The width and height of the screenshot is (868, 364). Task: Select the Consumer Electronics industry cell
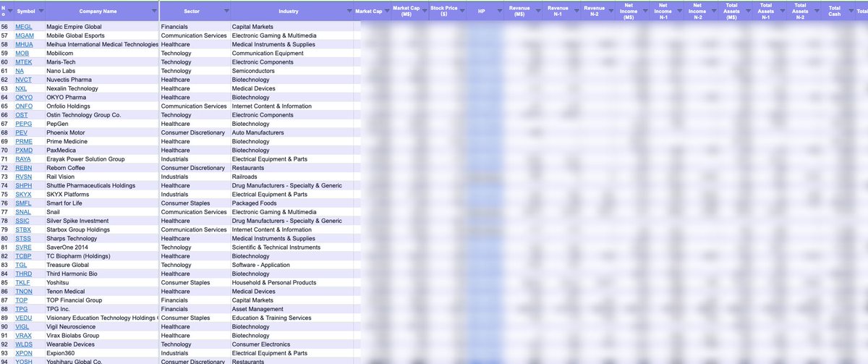pos(291,344)
